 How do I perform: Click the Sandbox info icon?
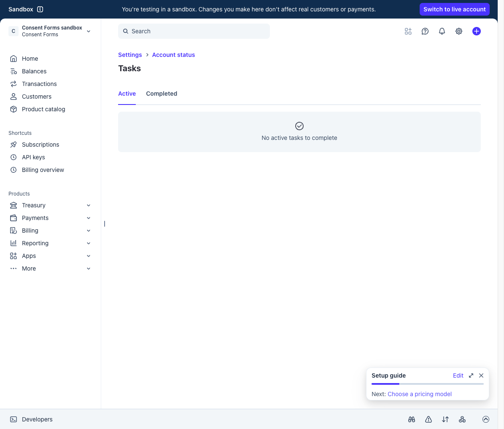(x=40, y=9)
